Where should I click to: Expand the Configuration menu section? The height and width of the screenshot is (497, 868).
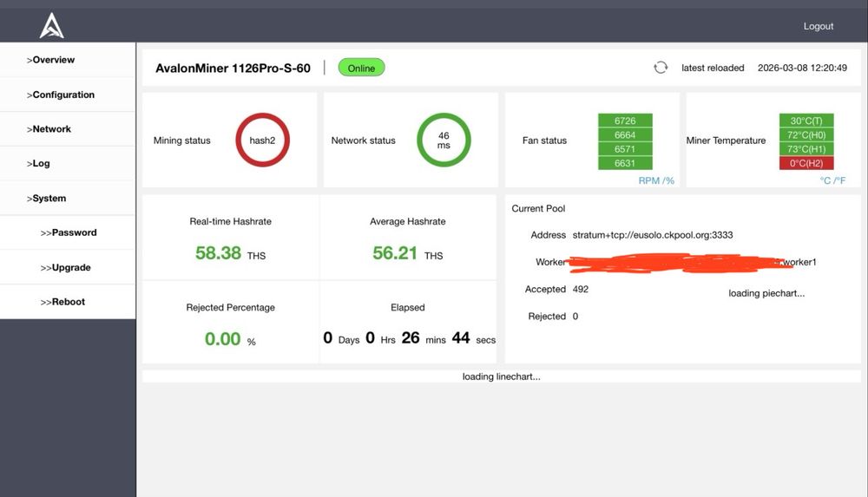61,95
